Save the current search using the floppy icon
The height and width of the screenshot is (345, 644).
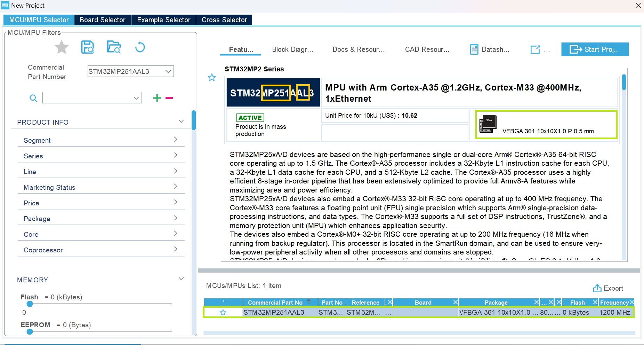pyautogui.click(x=88, y=47)
